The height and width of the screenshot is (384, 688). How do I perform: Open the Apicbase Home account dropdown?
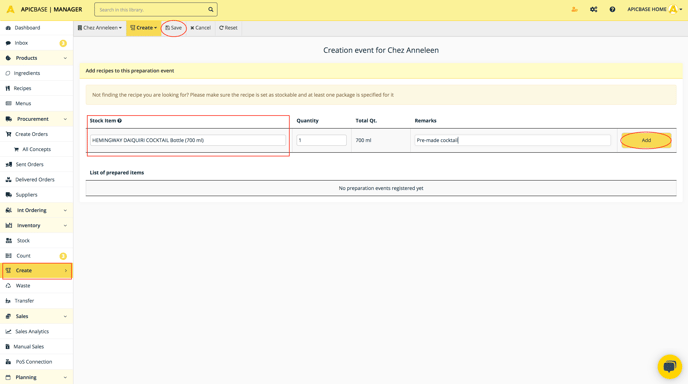pyautogui.click(x=654, y=9)
